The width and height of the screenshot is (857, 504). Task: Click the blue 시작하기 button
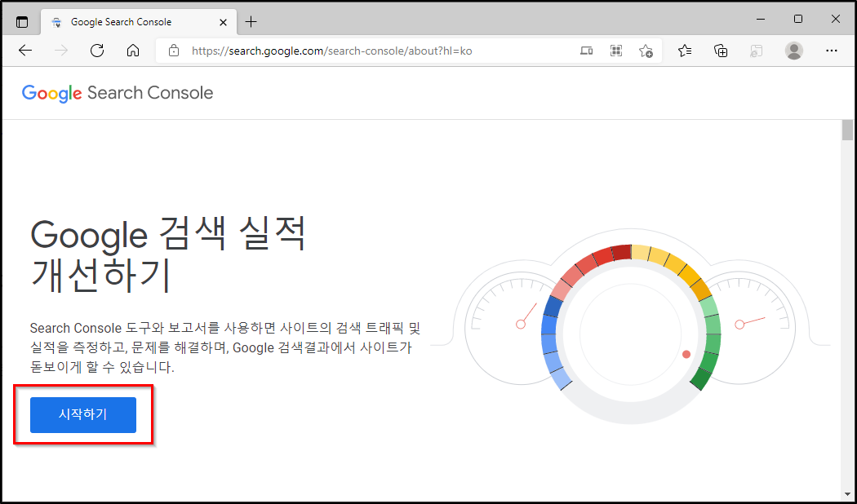[x=83, y=415]
